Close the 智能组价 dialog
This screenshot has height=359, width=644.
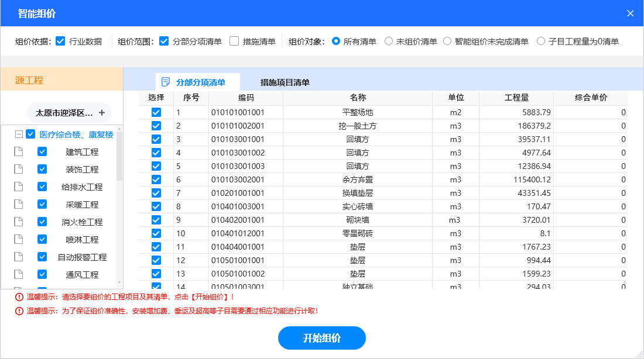pyautogui.click(x=630, y=13)
